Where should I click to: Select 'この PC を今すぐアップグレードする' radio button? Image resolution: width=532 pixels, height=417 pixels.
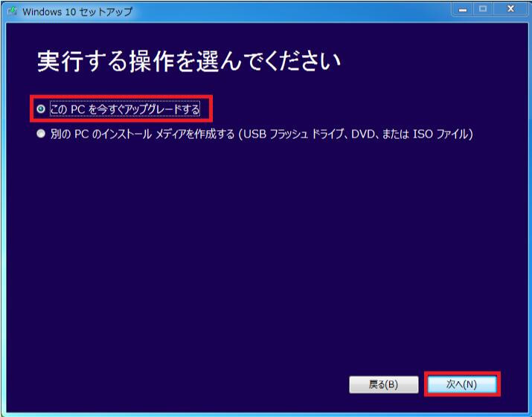[x=41, y=109]
